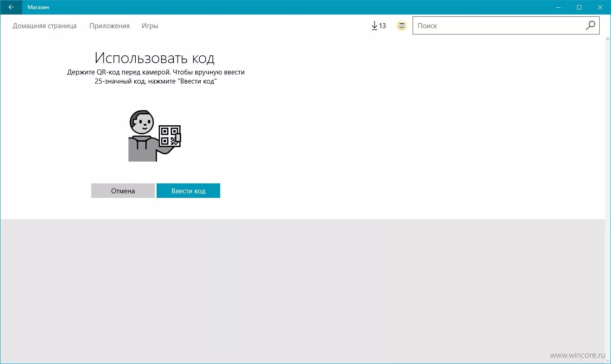
Task: Open the downloads indicator showing 13
Action: pos(379,26)
